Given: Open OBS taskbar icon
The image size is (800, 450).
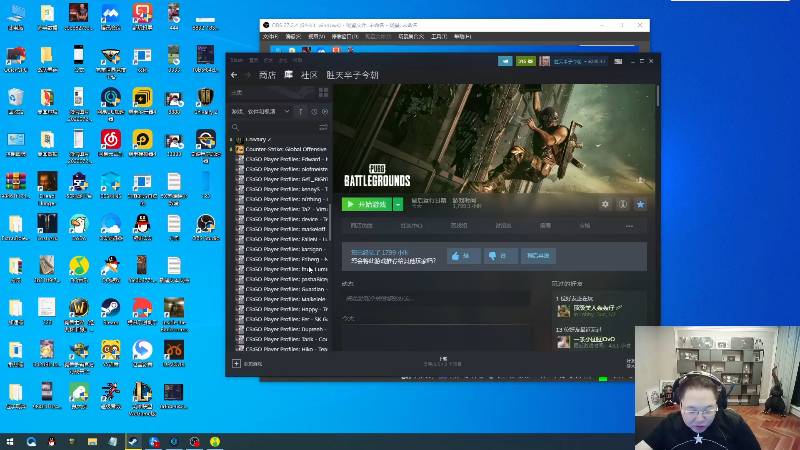Looking at the screenshot, I should click(x=194, y=442).
